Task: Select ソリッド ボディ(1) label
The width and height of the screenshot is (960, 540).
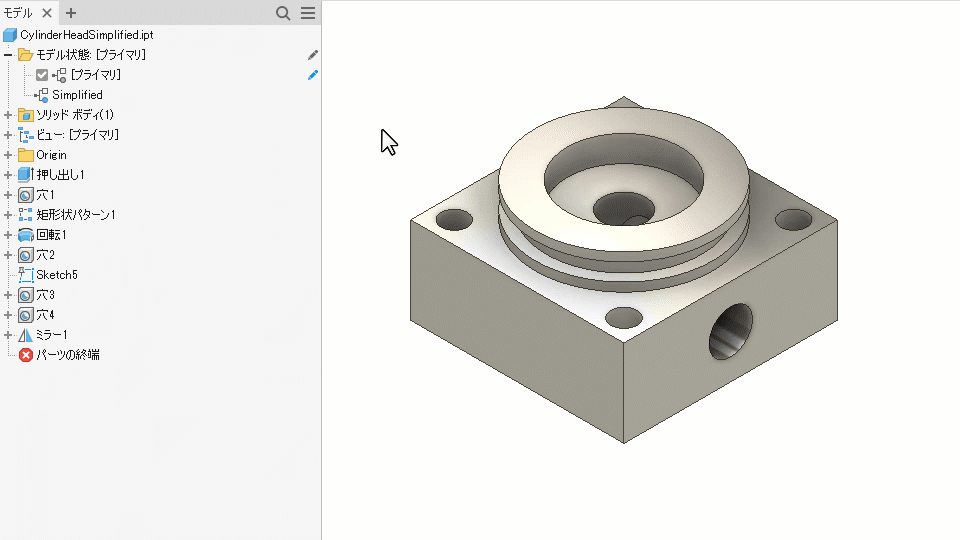Action: [x=75, y=115]
